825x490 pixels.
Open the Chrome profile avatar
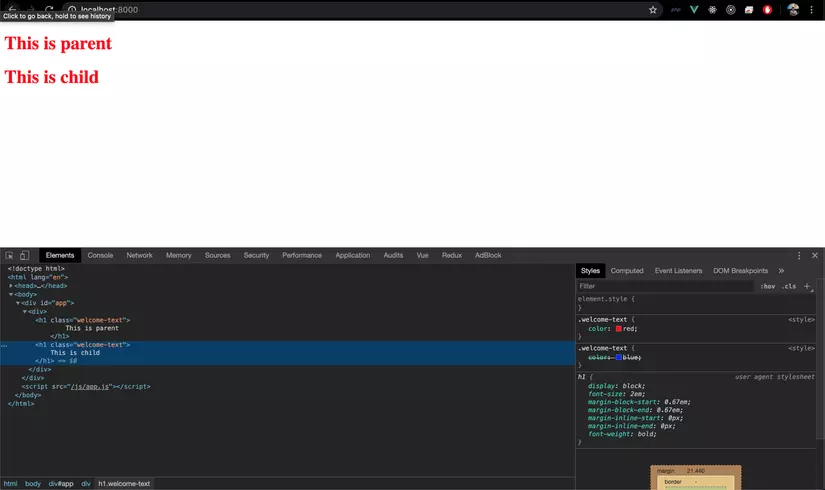point(793,9)
